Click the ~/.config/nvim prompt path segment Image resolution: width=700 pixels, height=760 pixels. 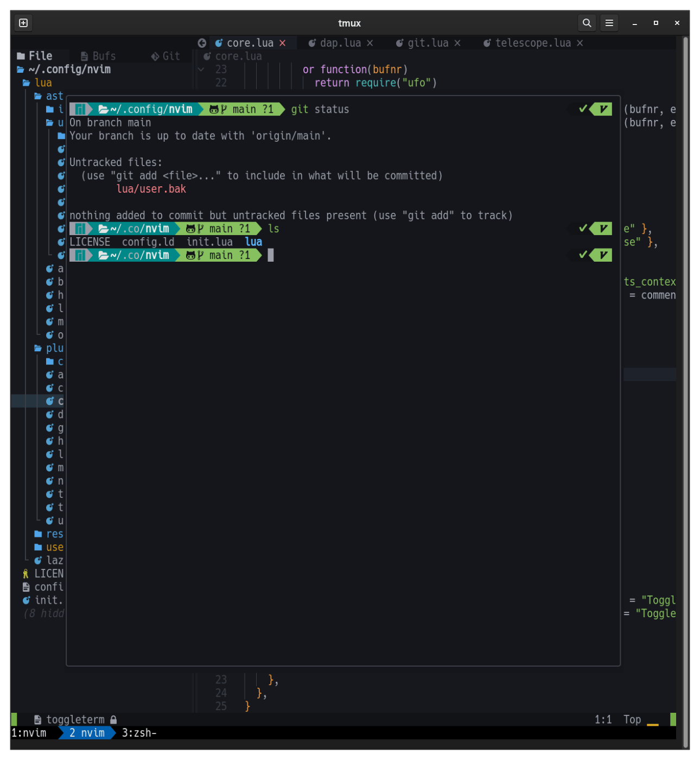click(145, 109)
